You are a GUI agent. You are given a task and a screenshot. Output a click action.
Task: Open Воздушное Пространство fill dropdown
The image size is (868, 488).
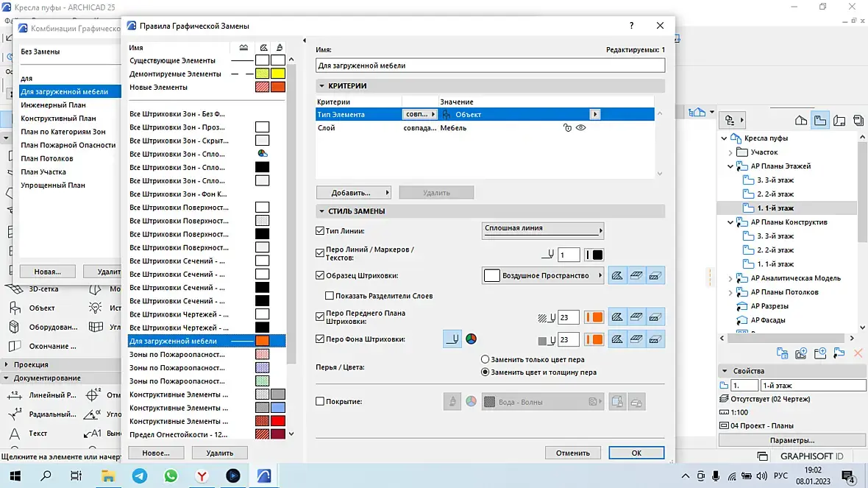click(543, 275)
